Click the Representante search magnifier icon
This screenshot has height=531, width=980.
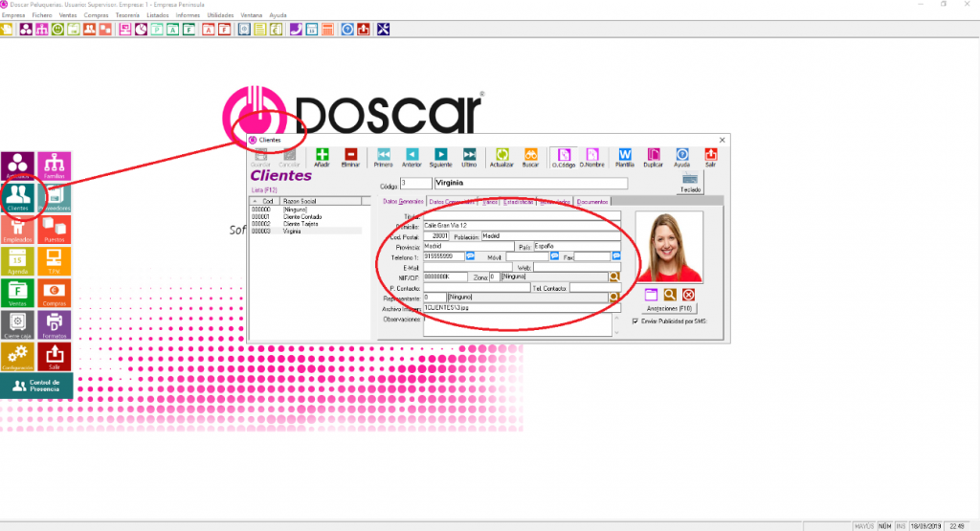(x=614, y=298)
